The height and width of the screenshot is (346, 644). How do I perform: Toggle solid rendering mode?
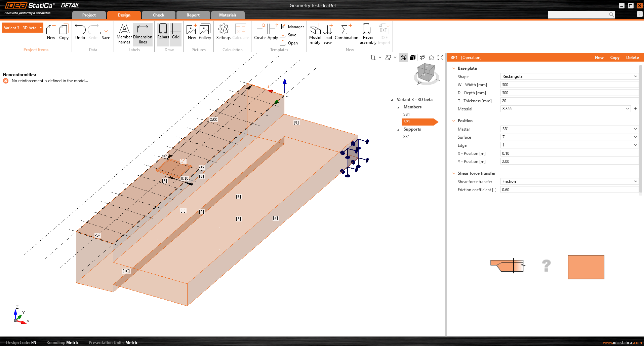tap(413, 57)
